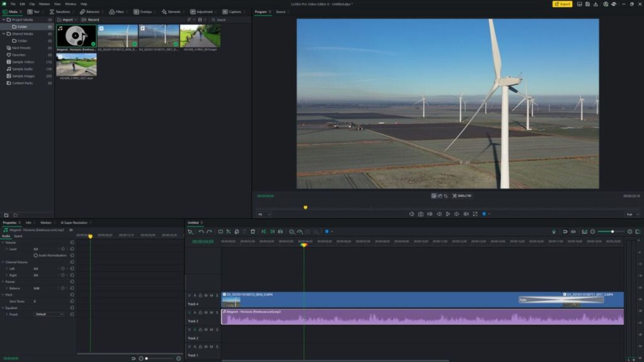Open the Equalizer Preset Default dropdown
The width and height of the screenshot is (644, 362).
point(48,314)
